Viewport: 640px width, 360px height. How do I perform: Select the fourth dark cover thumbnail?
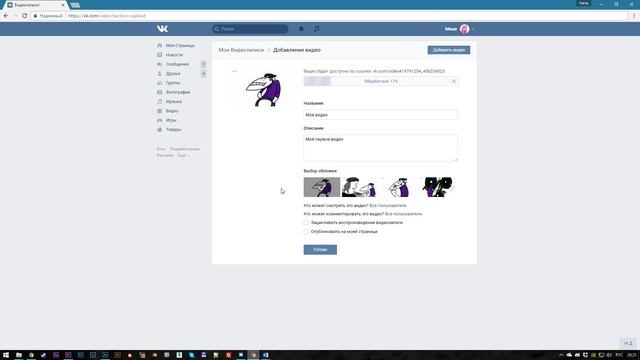(437, 187)
